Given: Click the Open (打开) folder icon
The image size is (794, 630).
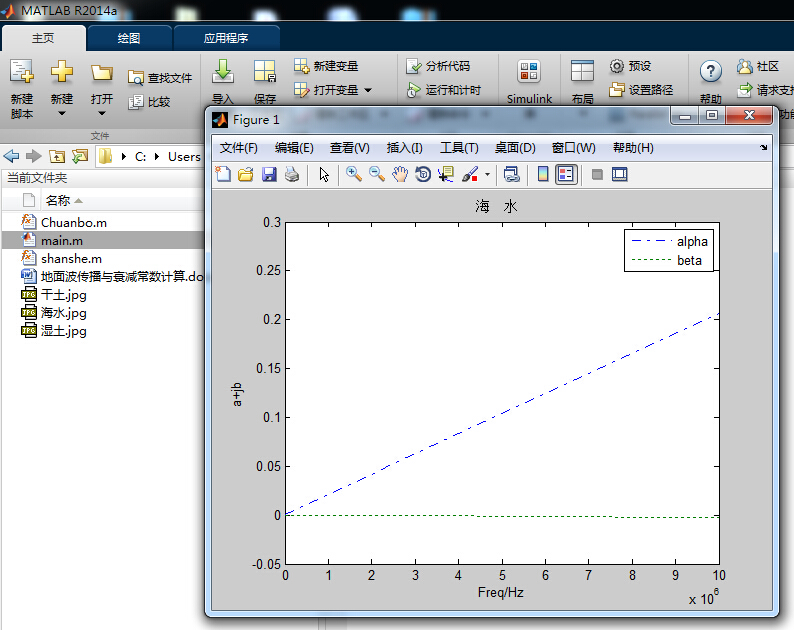Looking at the screenshot, I should pos(101,72).
